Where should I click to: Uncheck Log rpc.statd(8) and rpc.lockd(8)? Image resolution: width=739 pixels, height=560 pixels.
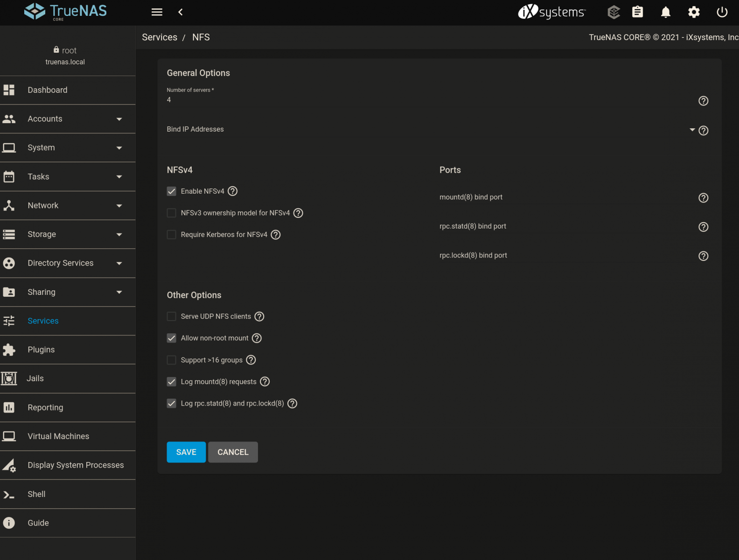pos(172,404)
